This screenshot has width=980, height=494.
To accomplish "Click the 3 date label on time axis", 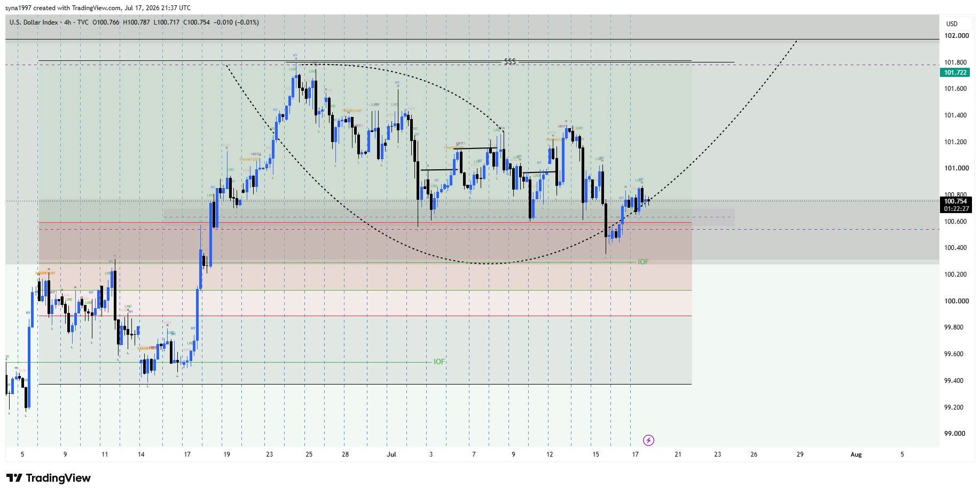I will coord(431,454).
